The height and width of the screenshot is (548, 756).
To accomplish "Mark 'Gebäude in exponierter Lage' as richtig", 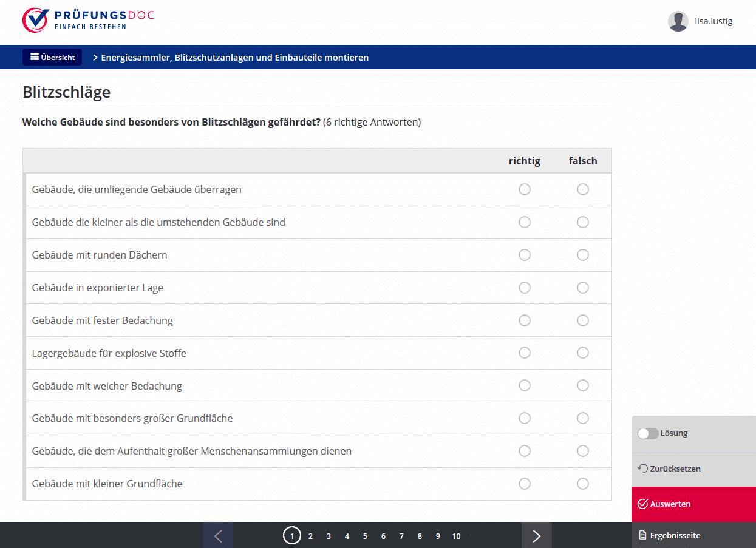I will point(525,288).
